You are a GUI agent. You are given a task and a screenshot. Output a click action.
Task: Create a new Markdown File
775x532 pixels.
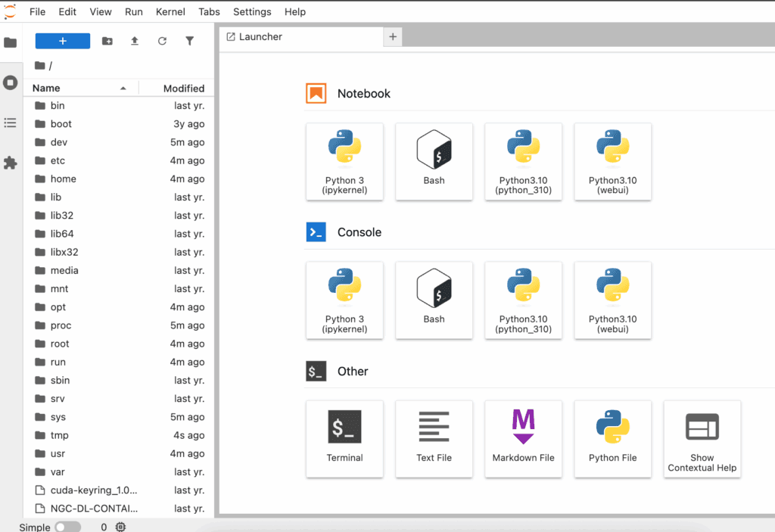(x=523, y=438)
